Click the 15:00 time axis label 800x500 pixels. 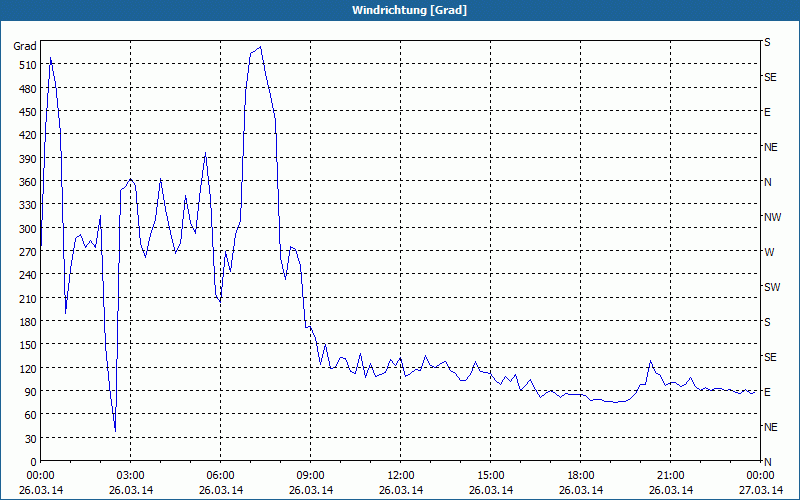tap(491, 476)
